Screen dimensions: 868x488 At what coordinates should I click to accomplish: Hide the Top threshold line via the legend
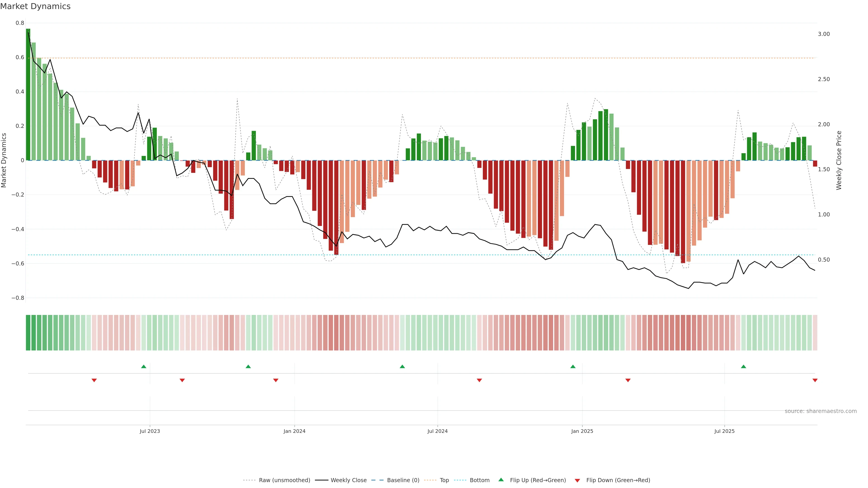coord(444,480)
